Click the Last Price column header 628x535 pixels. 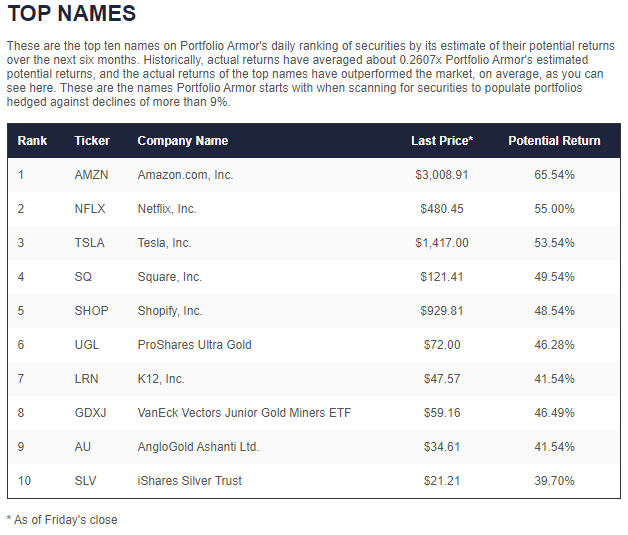coord(442,141)
